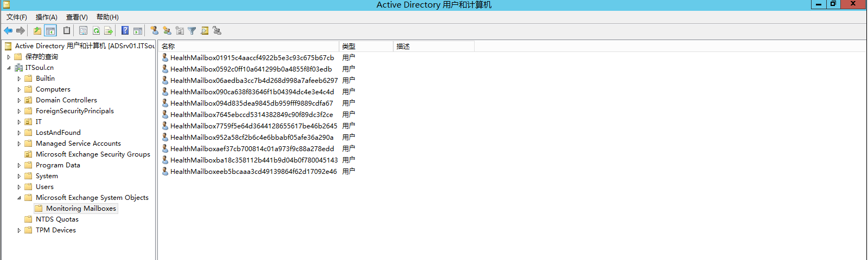Toggle the Show/Hide Action Pane icon

[138, 31]
